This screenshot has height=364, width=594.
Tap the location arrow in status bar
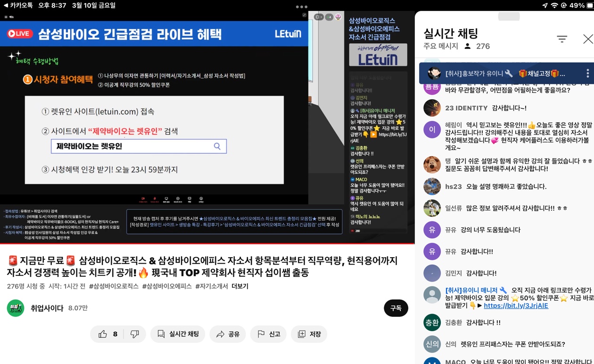coord(545,6)
